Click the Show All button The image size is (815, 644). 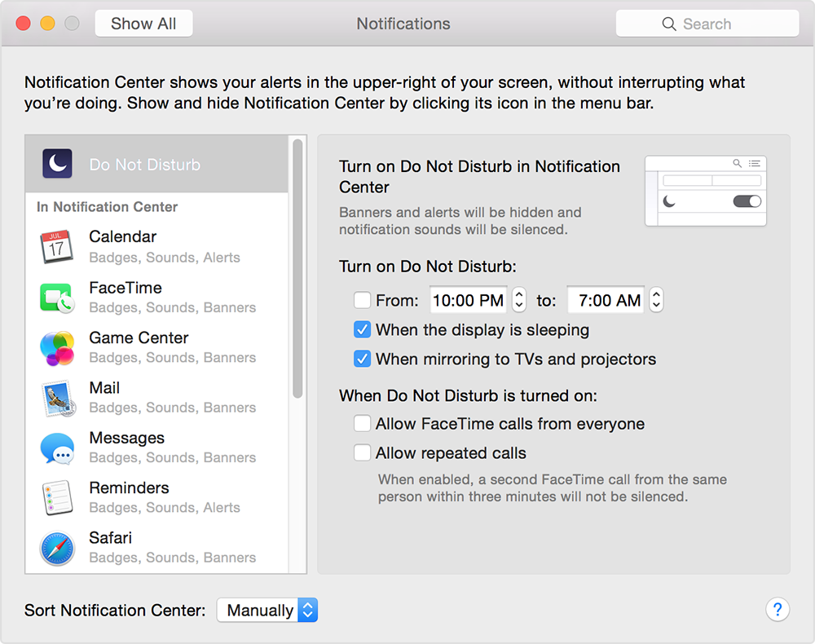coord(143,24)
